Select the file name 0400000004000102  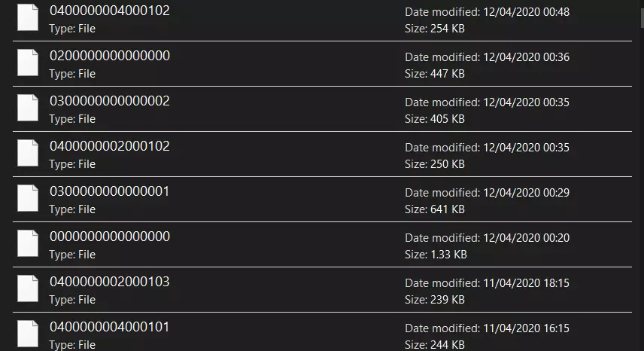pyautogui.click(x=109, y=11)
